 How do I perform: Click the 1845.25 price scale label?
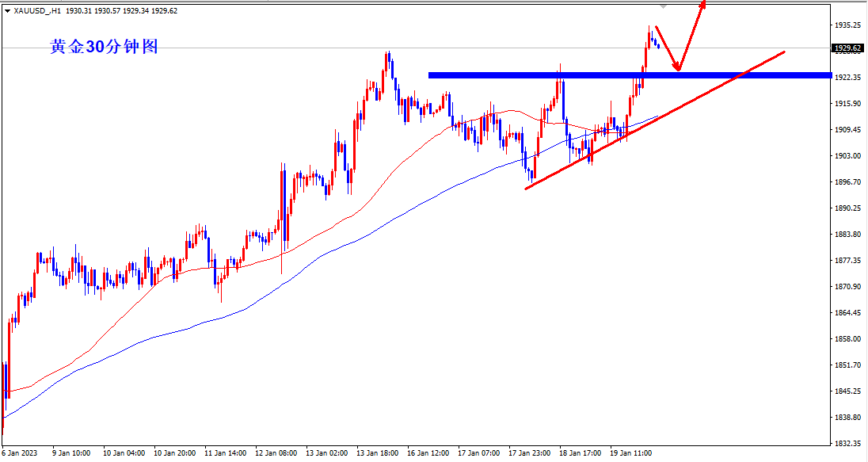coord(847,391)
